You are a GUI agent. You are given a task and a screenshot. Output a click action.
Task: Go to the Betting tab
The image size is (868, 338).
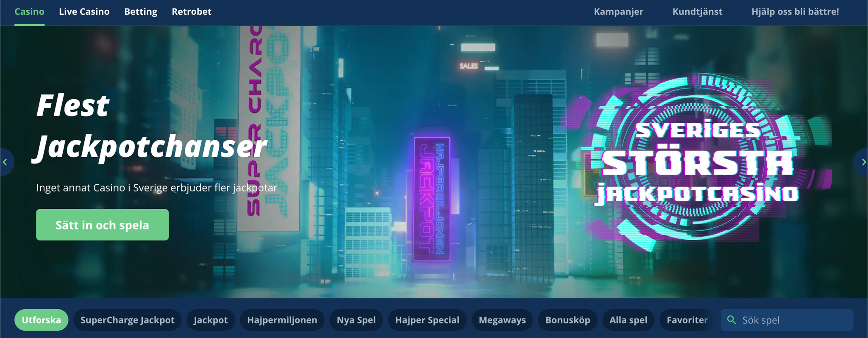[141, 12]
